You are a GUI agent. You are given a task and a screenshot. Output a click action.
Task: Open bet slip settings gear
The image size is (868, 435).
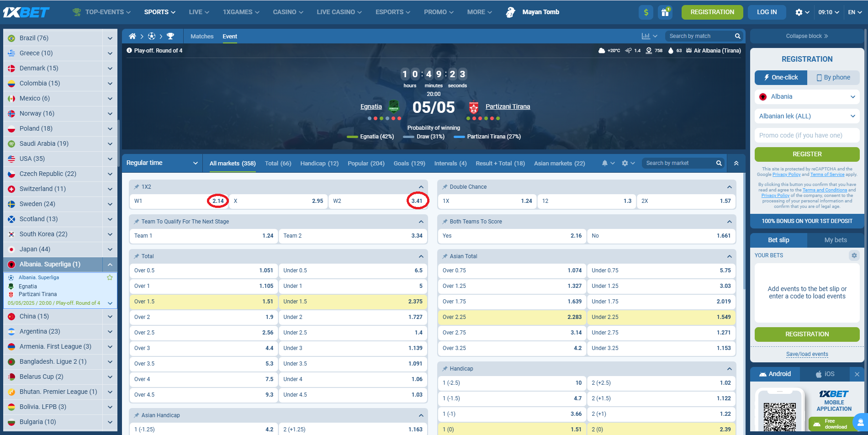pyautogui.click(x=854, y=255)
